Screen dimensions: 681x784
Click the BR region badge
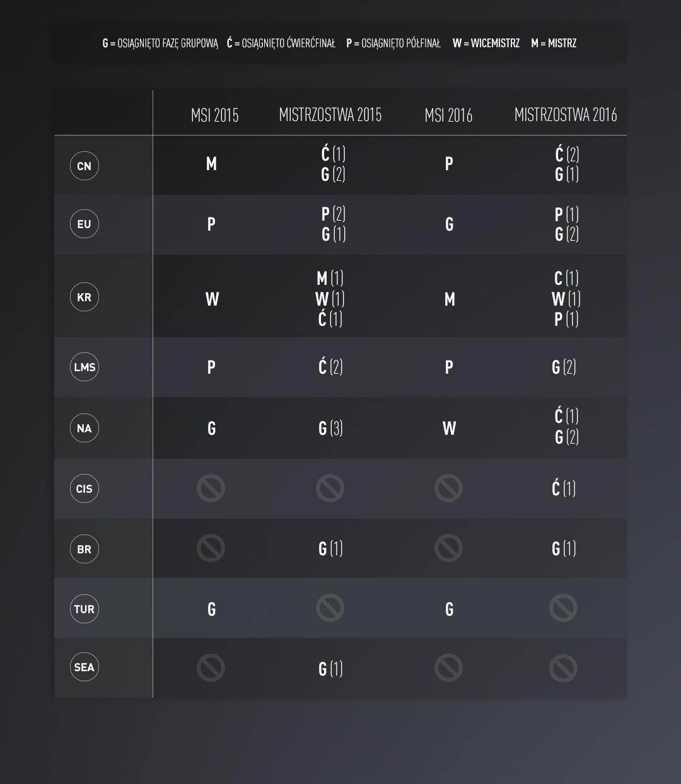84,549
